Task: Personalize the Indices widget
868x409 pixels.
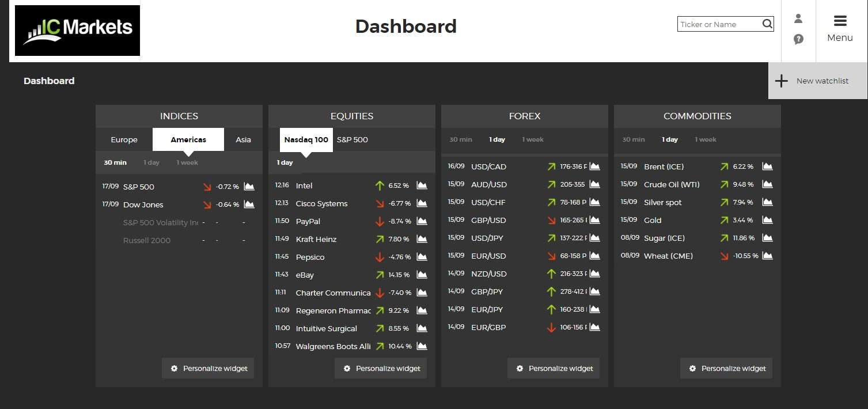Action: tap(208, 368)
